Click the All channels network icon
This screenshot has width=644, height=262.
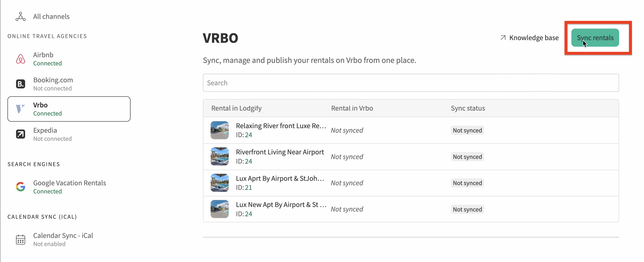[x=21, y=17]
